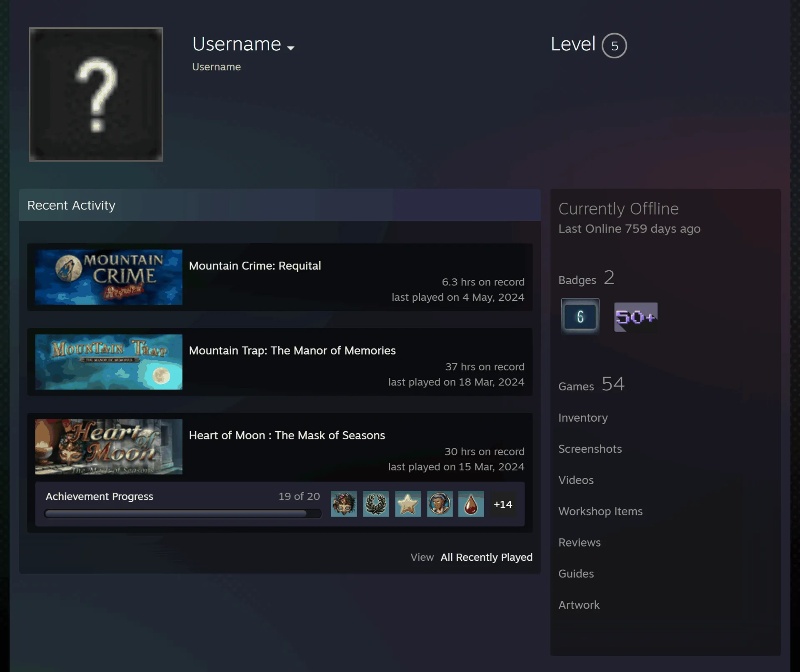The height and width of the screenshot is (672, 800).
Task: Open the Heart of Moon game banner
Action: tap(109, 447)
